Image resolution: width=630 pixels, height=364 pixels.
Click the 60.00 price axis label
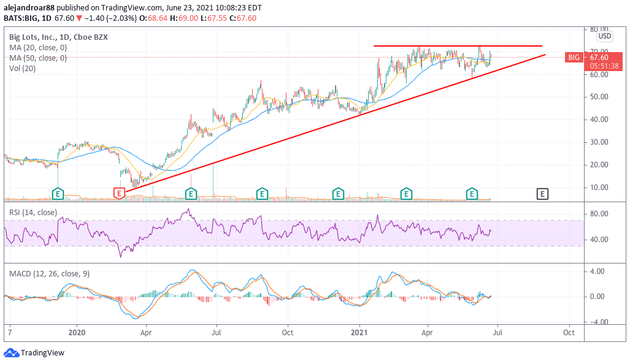[x=599, y=74]
